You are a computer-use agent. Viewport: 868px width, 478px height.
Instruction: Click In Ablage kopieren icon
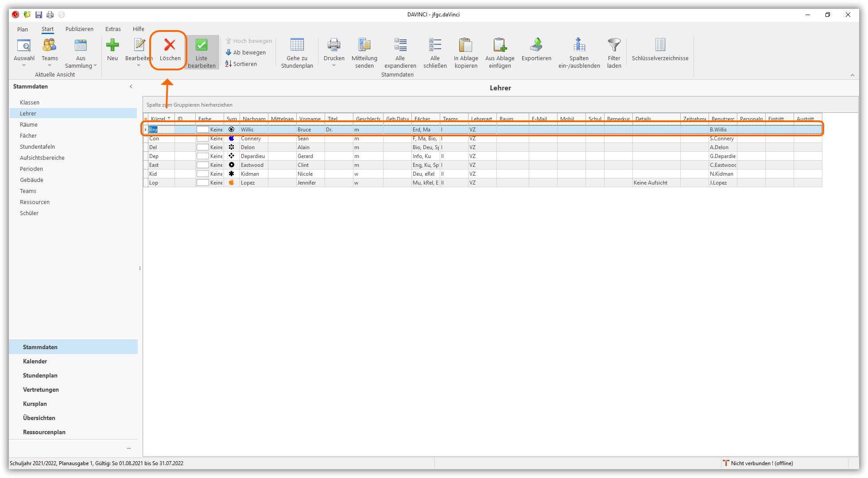[x=465, y=45]
